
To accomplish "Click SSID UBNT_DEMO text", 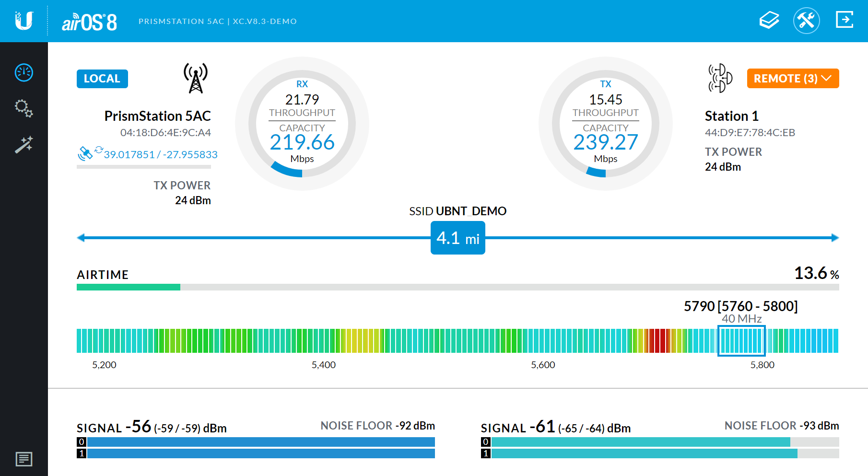I will (458, 211).
